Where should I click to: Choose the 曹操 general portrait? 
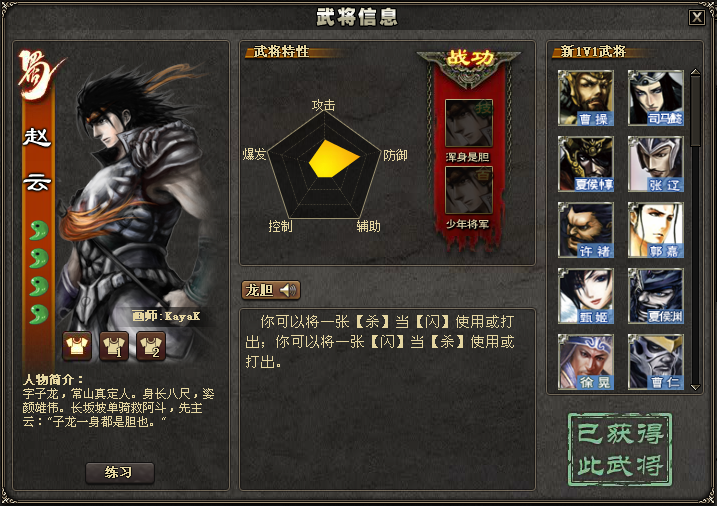tap(586, 98)
